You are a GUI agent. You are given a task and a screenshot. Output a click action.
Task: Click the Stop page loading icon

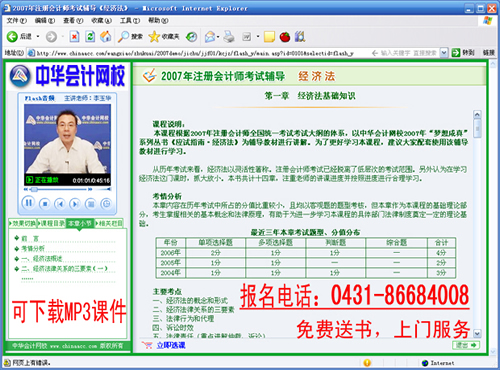74,37
